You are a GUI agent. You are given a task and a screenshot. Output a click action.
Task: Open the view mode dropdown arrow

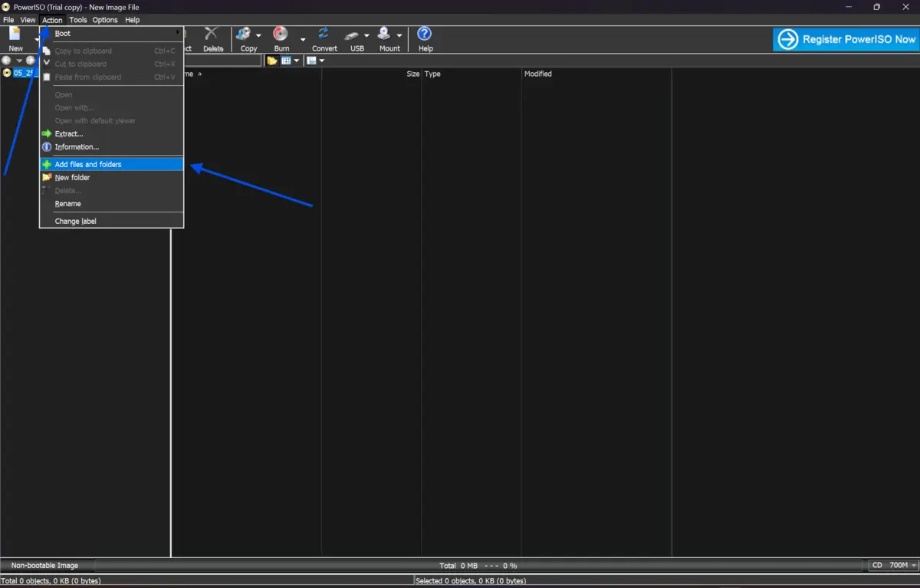point(296,61)
